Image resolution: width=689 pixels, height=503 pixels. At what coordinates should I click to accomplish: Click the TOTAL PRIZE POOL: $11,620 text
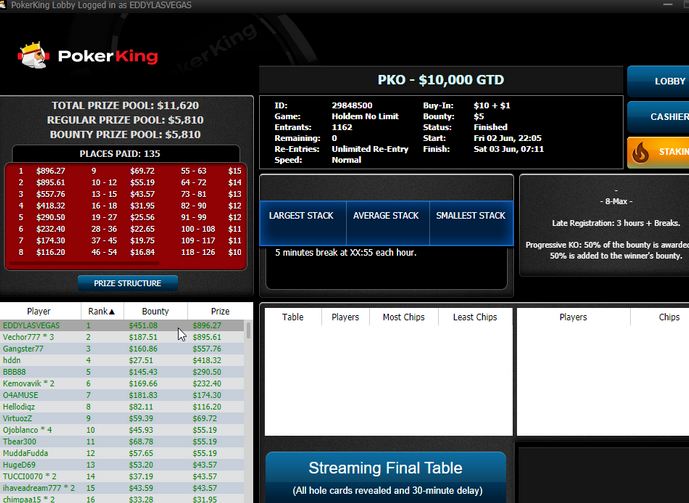point(125,105)
